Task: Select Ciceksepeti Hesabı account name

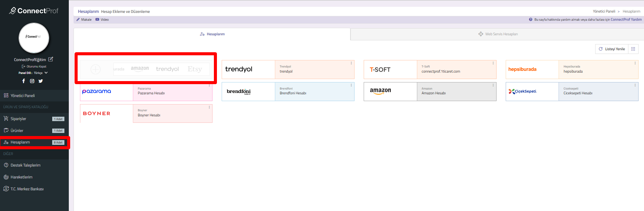Action: [578, 93]
